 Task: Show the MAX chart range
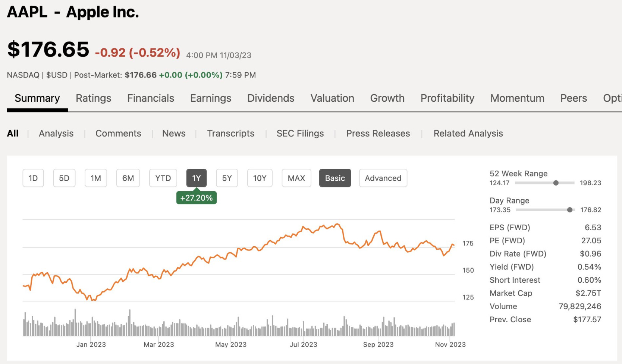(296, 178)
